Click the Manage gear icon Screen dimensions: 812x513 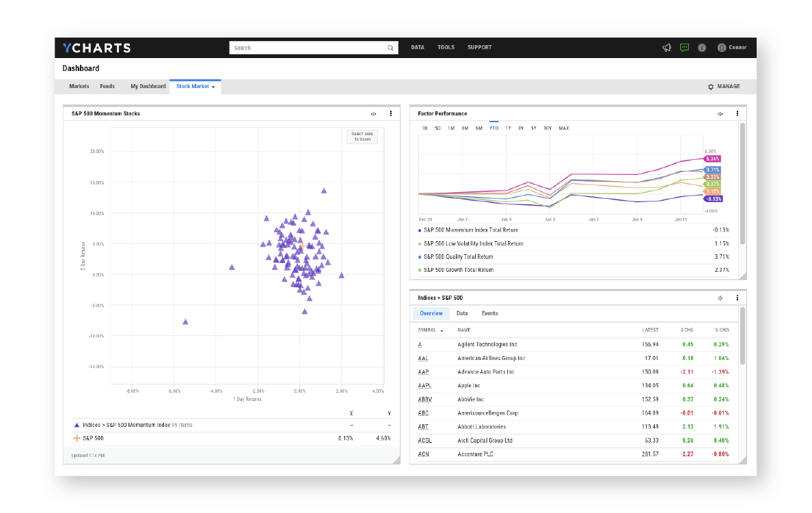point(711,87)
